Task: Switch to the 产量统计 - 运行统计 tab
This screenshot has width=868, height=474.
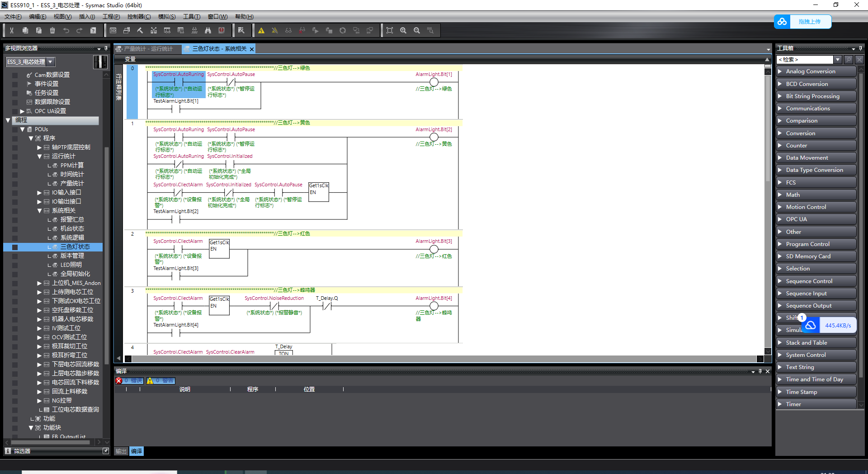Action: point(148,49)
